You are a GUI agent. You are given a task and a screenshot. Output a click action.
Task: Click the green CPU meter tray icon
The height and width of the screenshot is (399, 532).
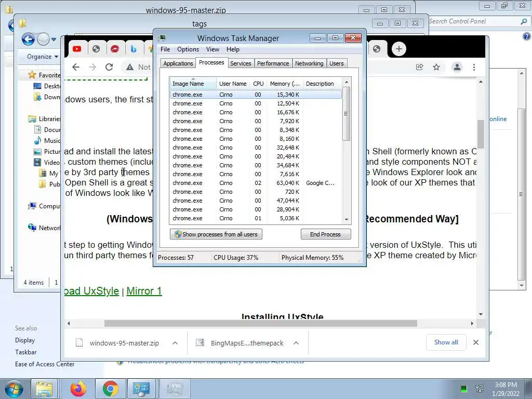(x=464, y=389)
